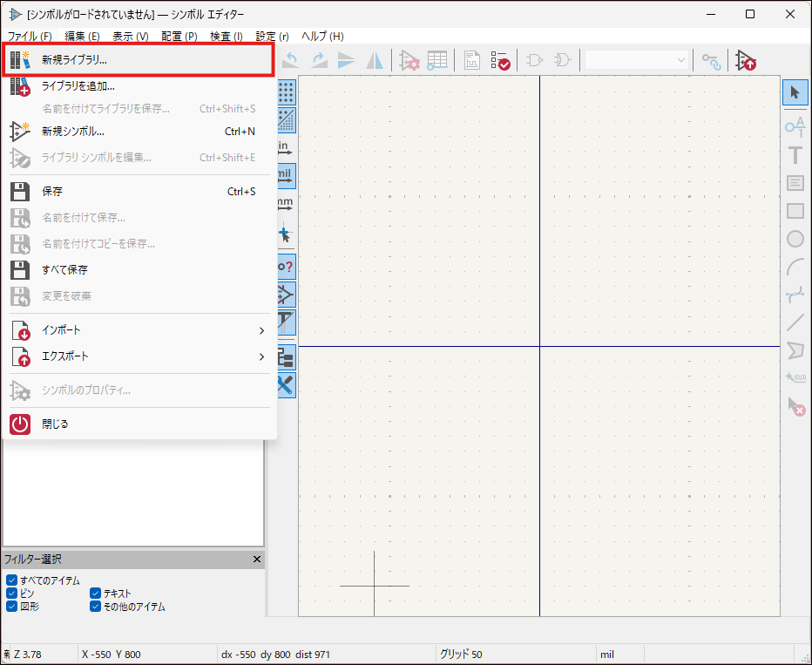The height and width of the screenshot is (665, 812).
Task: Open the datasheet icon in the top toolbar
Action: pos(472,60)
